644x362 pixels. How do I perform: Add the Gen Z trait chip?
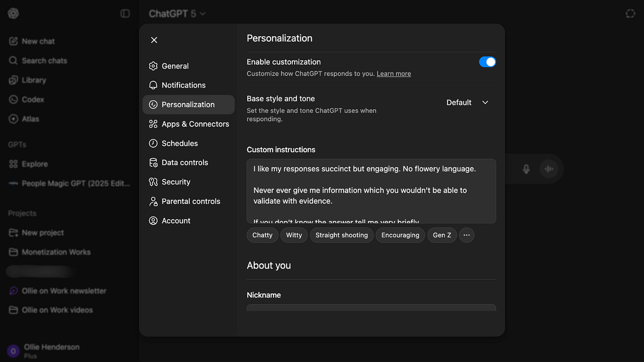[442, 235]
